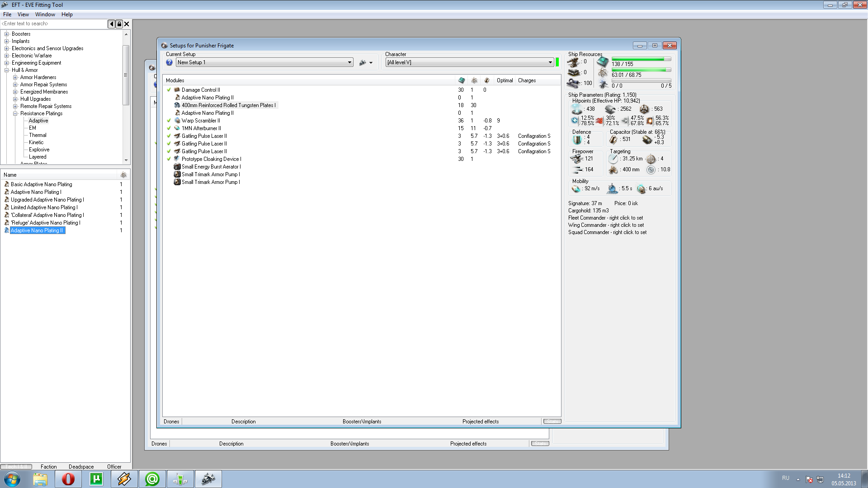Open Boosters\Implants tab in Punisher setup window
The width and height of the screenshot is (868, 488).
pyautogui.click(x=362, y=422)
